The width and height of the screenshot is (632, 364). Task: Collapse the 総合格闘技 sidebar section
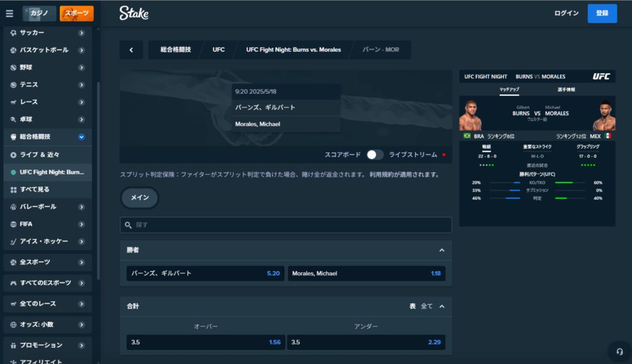pos(81,136)
